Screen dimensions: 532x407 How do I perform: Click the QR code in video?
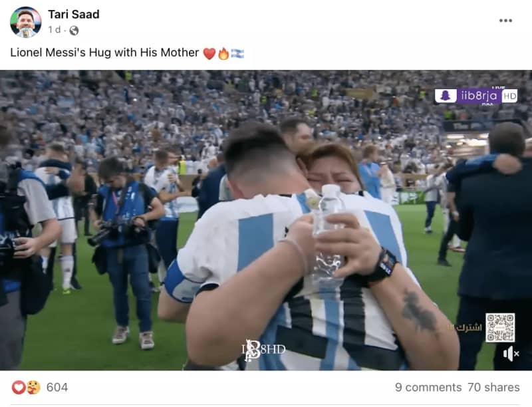click(500, 328)
